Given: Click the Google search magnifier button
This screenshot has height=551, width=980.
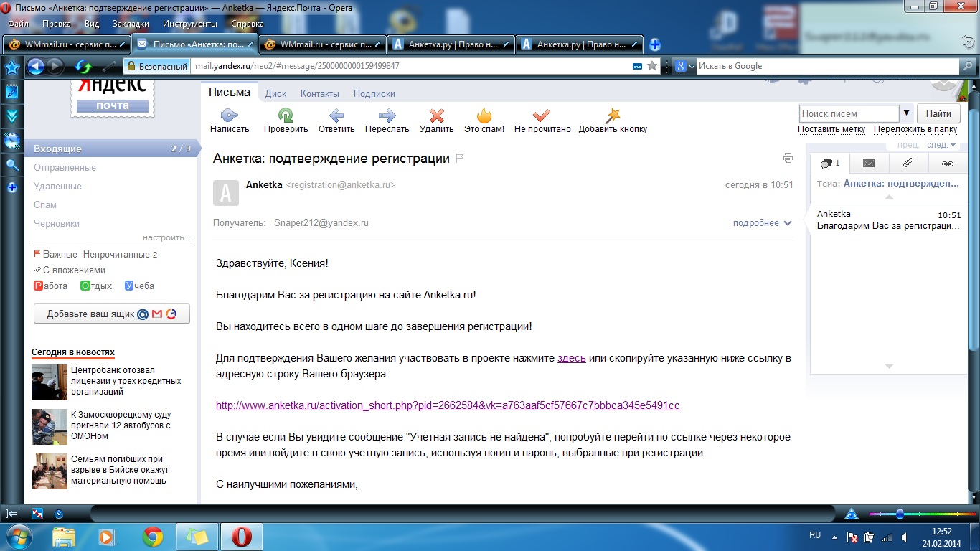Looking at the screenshot, I should click(x=968, y=66).
